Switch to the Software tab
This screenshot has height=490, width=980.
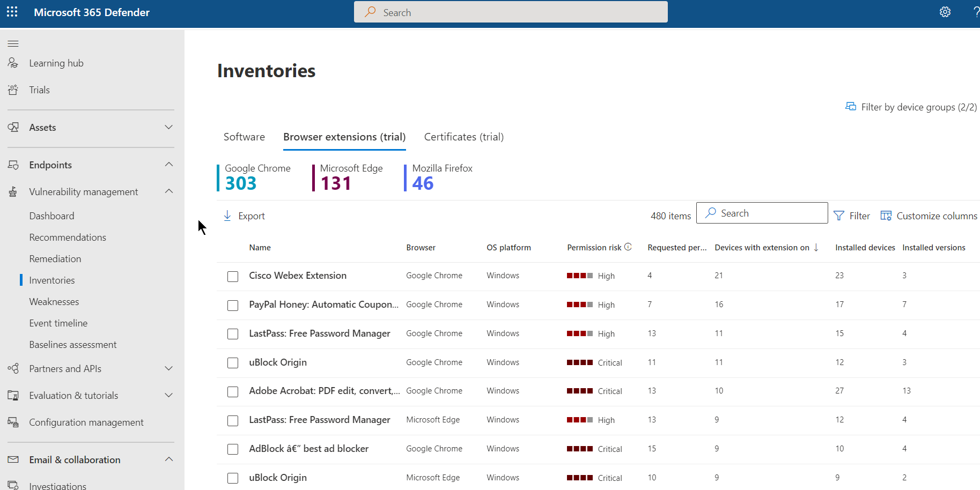click(x=244, y=137)
